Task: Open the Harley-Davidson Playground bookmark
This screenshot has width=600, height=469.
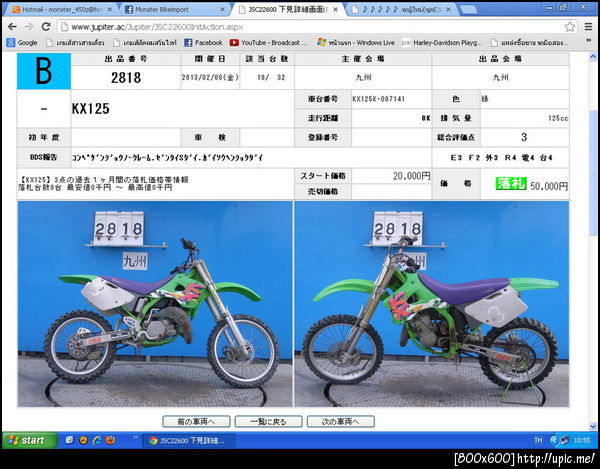Action: 442,42
